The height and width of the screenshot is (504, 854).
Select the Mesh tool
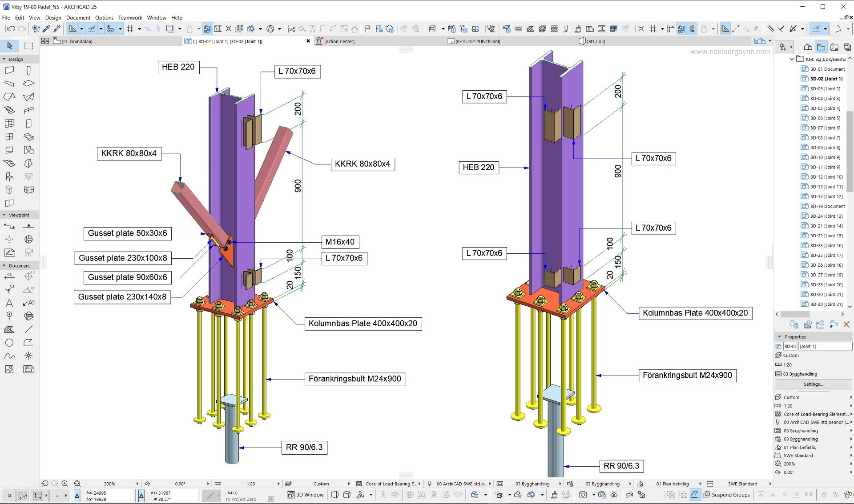pos(9,164)
